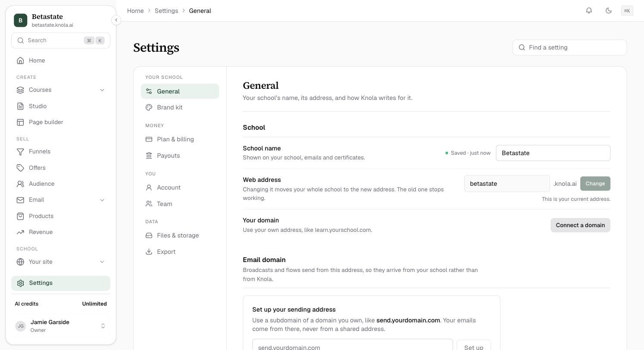644x350 pixels.
Task: Open notifications bell
Action: click(x=589, y=11)
